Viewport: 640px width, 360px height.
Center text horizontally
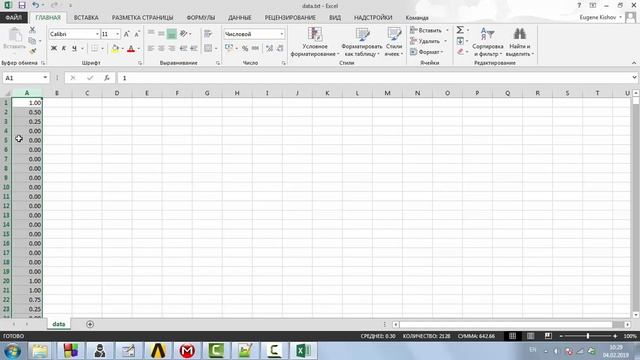(x=161, y=49)
